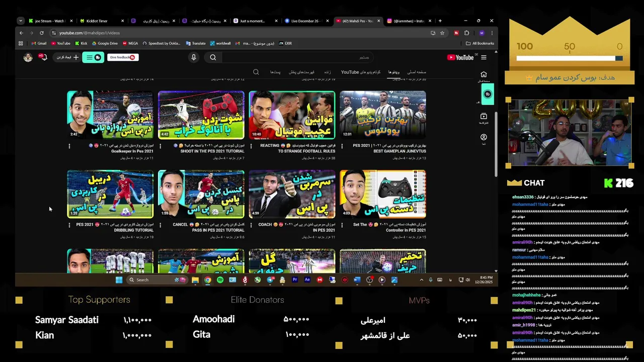Go back in Chrome
This screenshot has height=362, width=644.
pyautogui.click(x=21, y=33)
